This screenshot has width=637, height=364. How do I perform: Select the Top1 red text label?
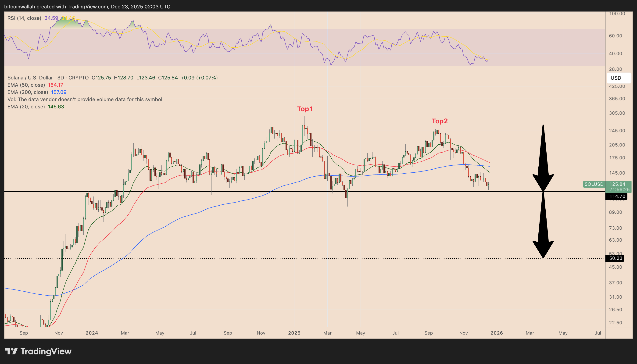[305, 109]
